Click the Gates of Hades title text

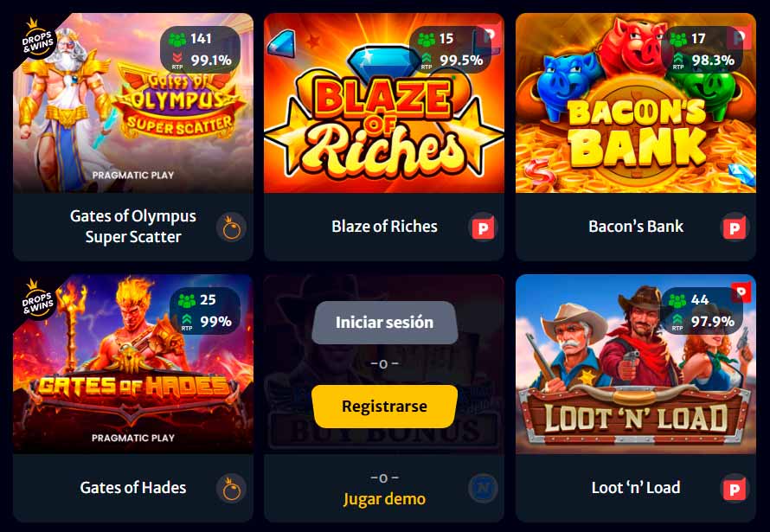(x=133, y=487)
